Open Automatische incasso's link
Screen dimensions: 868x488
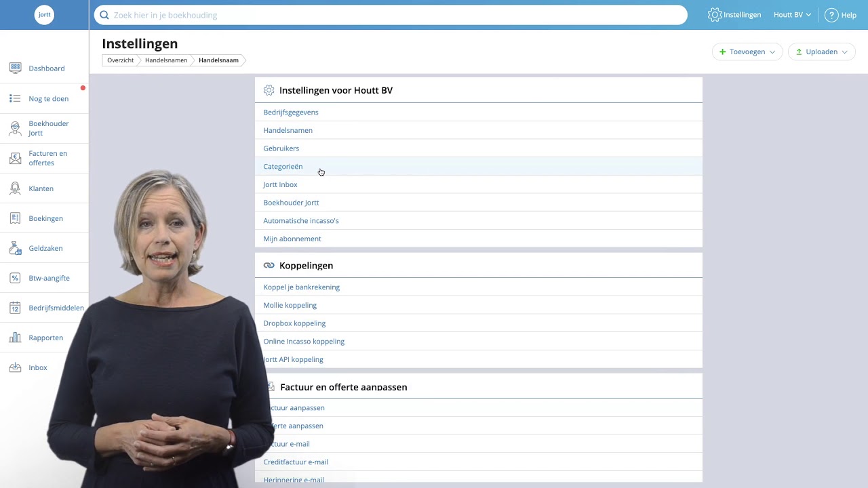click(301, 220)
